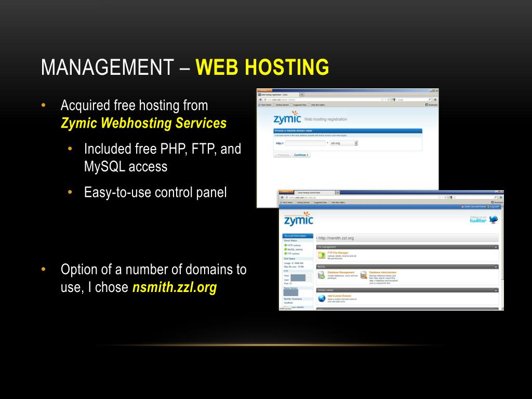
Task: Collapse the Domain names section
Action: (496, 290)
